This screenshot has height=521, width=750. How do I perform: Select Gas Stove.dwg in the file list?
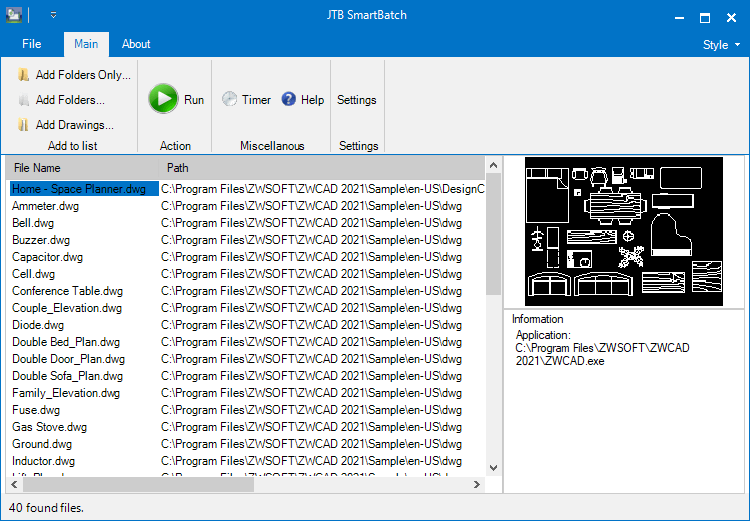49,427
